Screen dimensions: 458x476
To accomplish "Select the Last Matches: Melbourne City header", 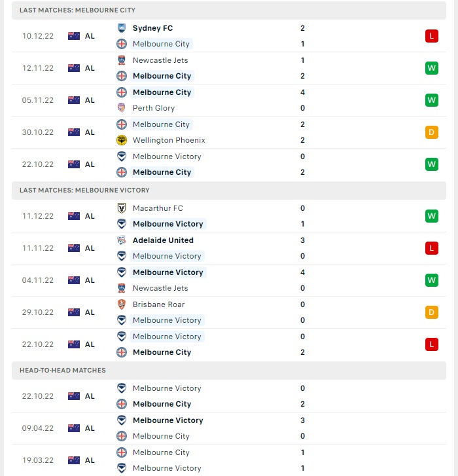I will coord(77,10).
